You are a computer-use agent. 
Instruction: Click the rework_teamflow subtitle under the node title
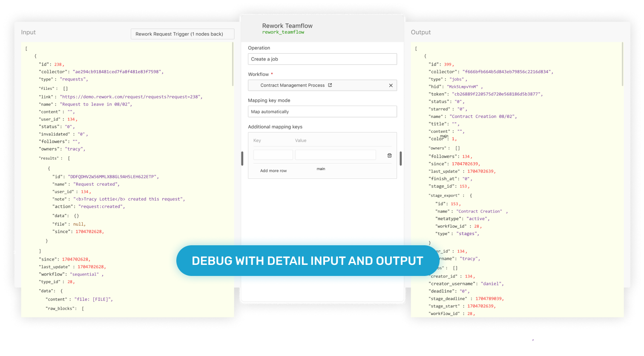click(x=283, y=32)
